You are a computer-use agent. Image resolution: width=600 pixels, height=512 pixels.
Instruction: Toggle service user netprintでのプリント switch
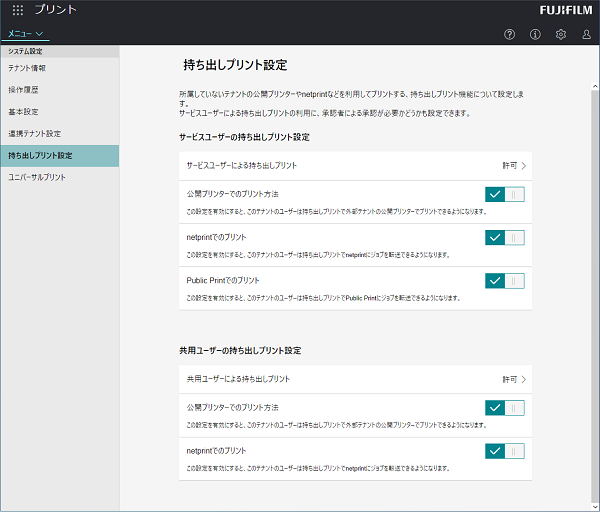[x=505, y=238]
